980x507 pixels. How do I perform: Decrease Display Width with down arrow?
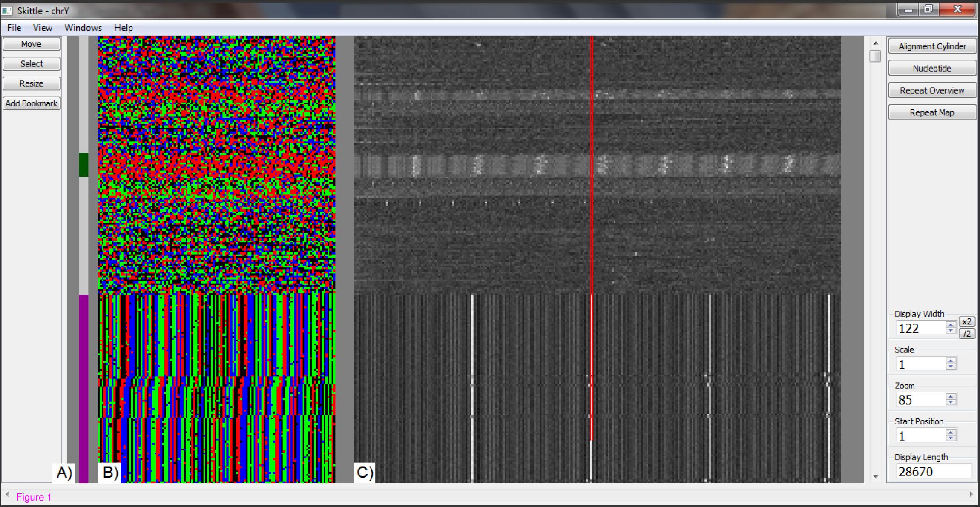pos(951,331)
